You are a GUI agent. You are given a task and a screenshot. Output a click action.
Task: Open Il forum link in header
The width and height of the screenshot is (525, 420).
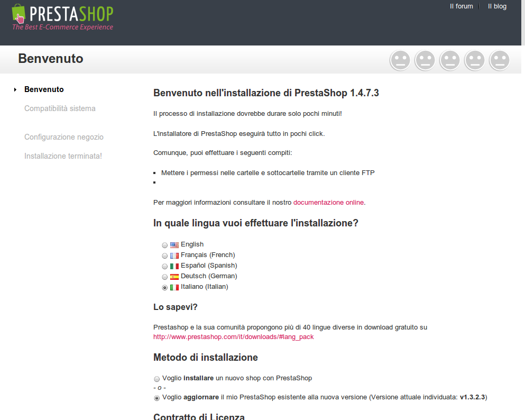pos(462,6)
